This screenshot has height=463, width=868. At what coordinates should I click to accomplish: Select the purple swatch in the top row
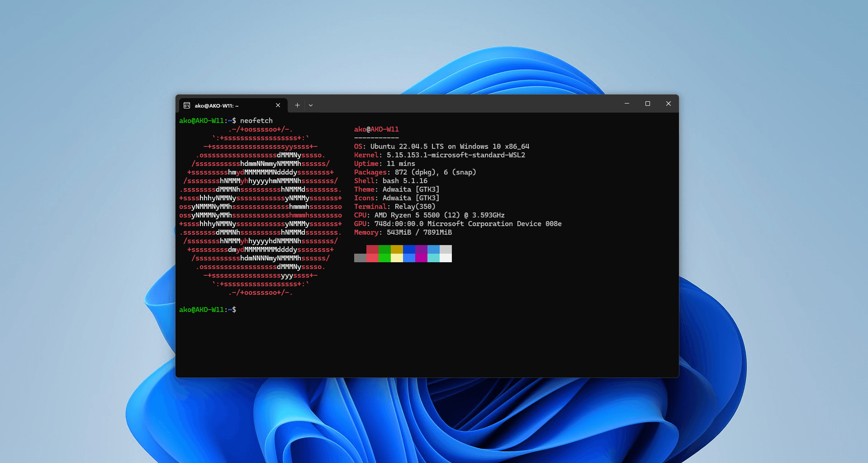tap(421, 250)
